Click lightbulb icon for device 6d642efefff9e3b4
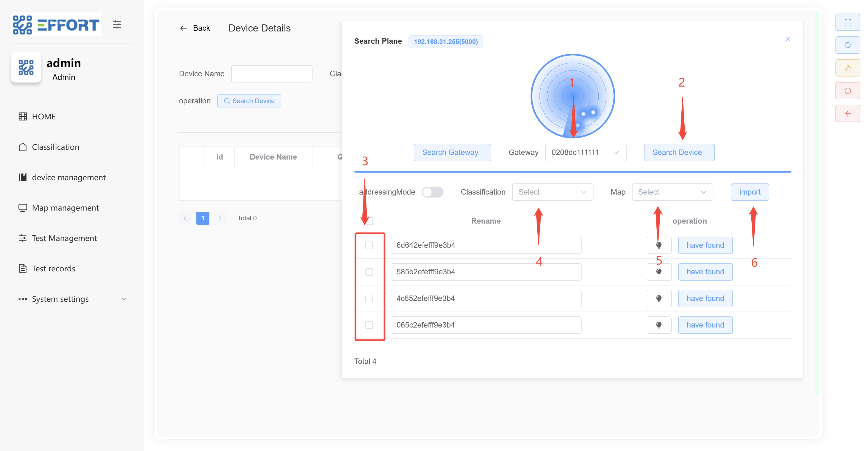 (659, 245)
